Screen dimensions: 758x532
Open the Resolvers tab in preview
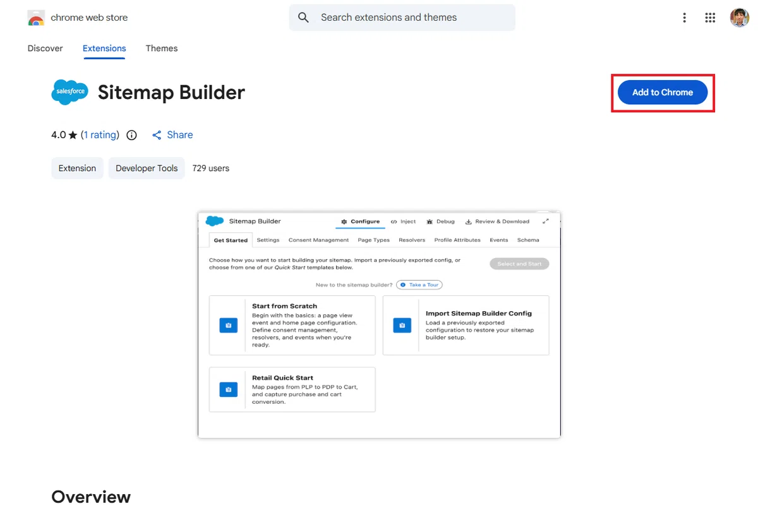pos(412,240)
